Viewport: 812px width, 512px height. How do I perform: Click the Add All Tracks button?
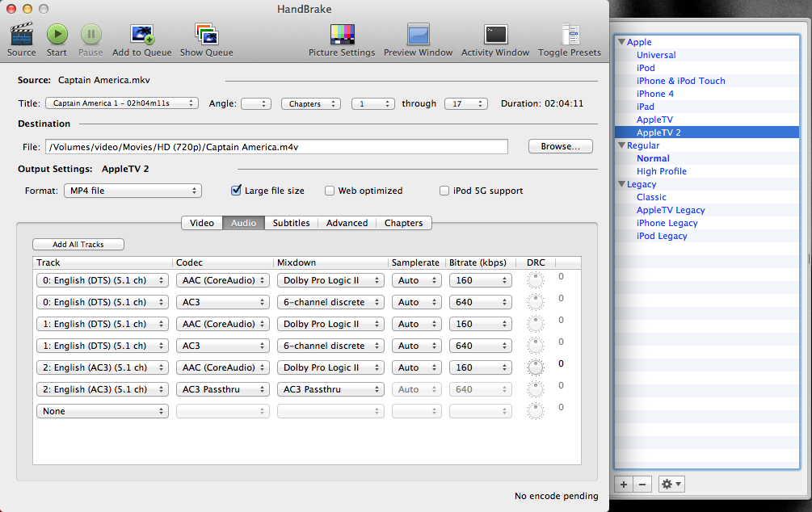click(x=78, y=245)
